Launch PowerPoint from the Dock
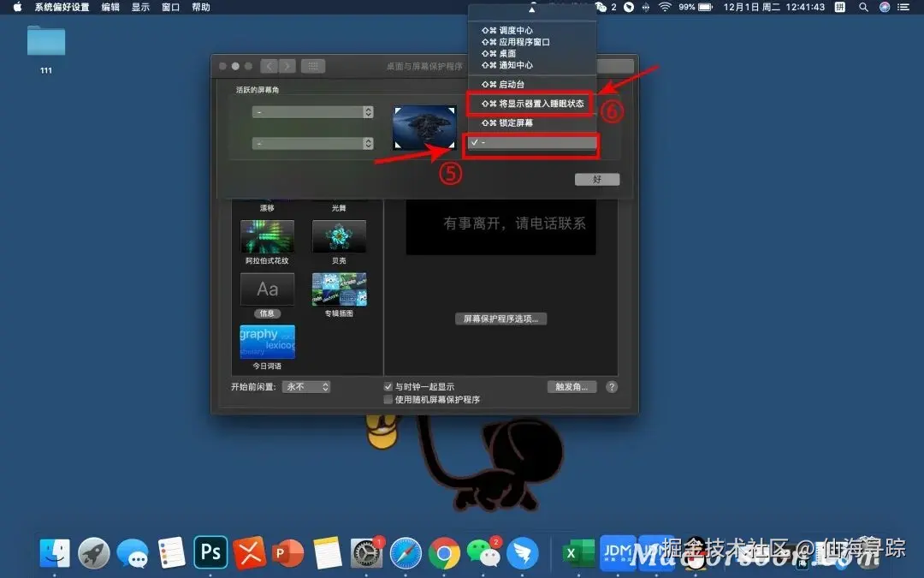The width and height of the screenshot is (924, 578). click(288, 553)
